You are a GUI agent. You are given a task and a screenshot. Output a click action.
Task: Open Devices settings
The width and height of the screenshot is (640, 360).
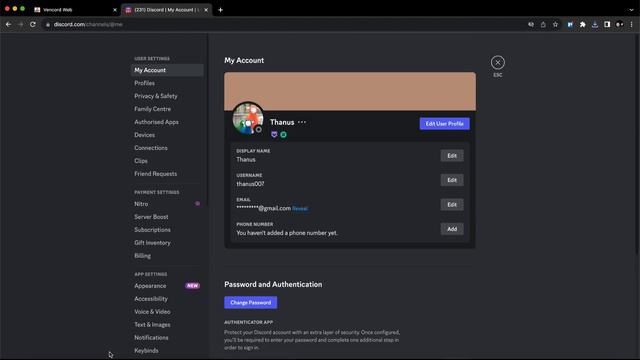(167, 135)
